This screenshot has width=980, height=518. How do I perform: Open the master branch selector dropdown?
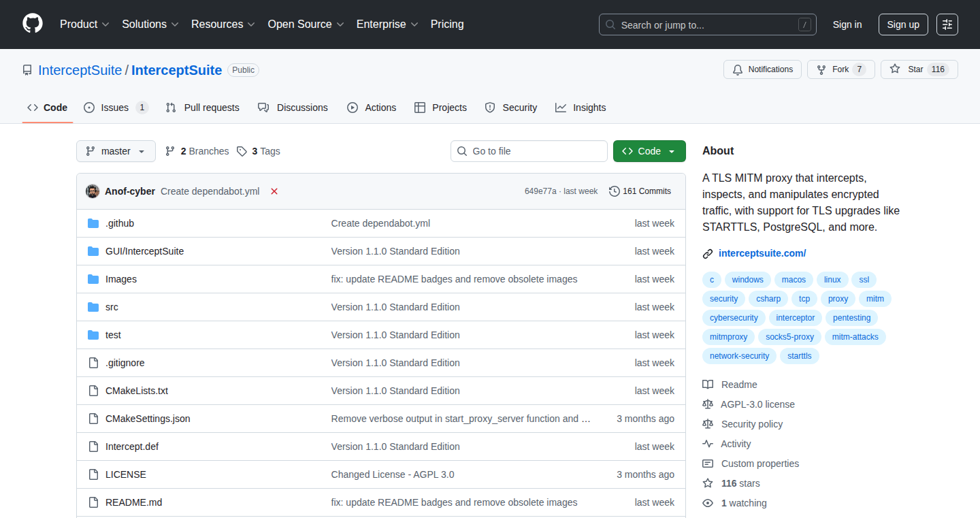(x=116, y=151)
